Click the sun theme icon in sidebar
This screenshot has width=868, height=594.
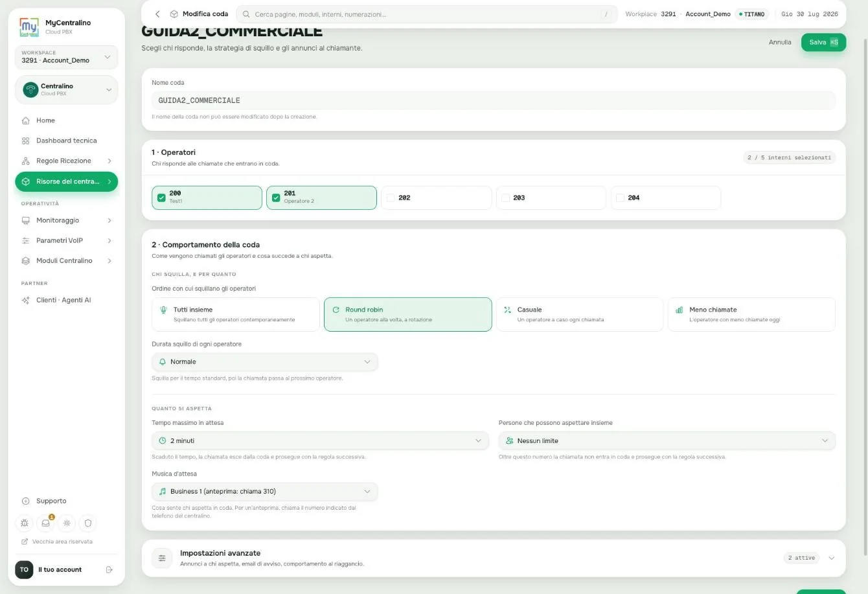[67, 523]
